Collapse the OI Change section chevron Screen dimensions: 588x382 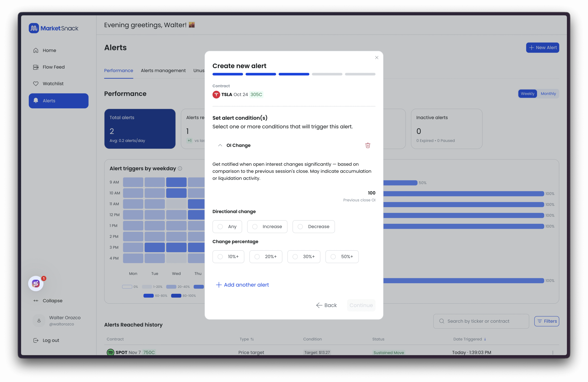[220, 145]
